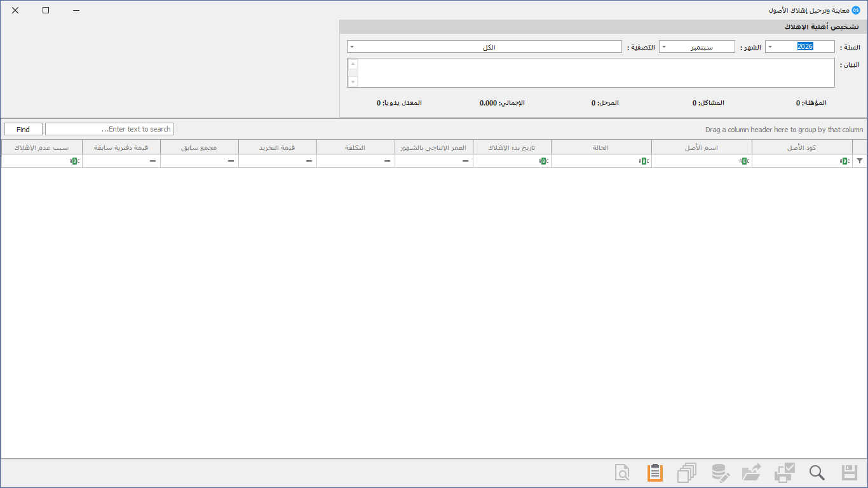The image size is (868, 488).
Task: Click filter operator icon under تاريخ بدء الإهلاك
Action: (543, 161)
